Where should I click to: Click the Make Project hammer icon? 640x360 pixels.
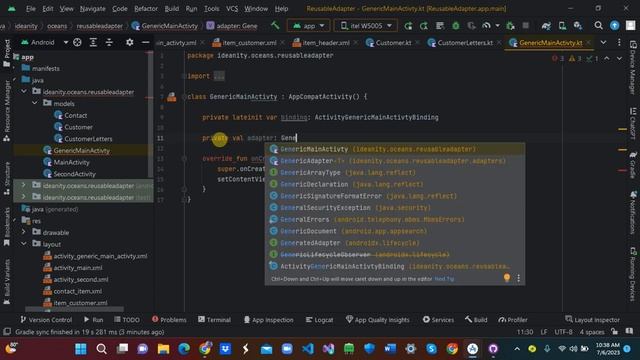click(275, 26)
